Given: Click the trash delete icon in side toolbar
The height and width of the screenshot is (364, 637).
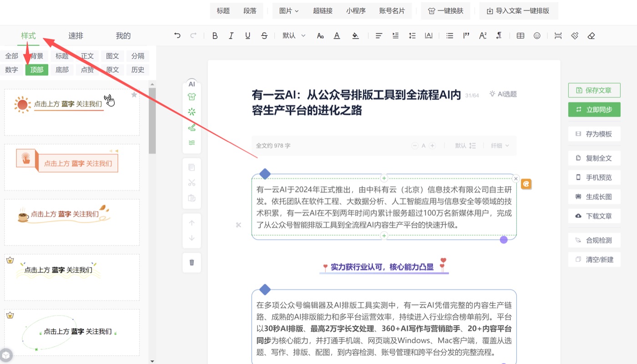Looking at the screenshot, I should (x=192, y=262).
